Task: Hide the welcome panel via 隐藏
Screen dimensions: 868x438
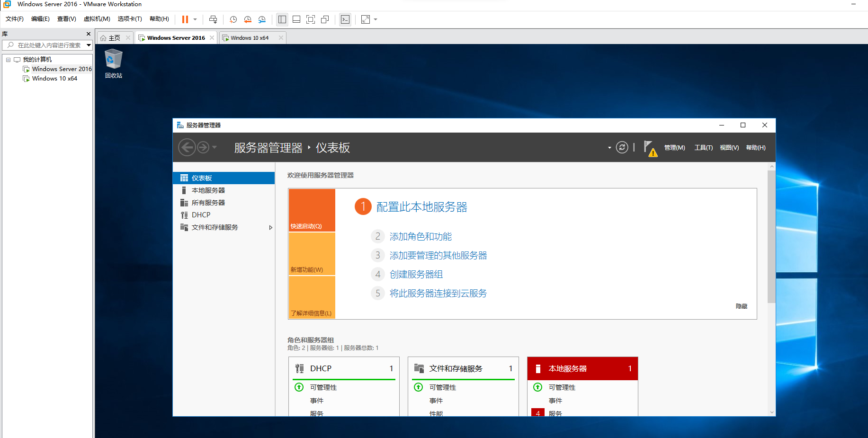Action: coord(742,306)
